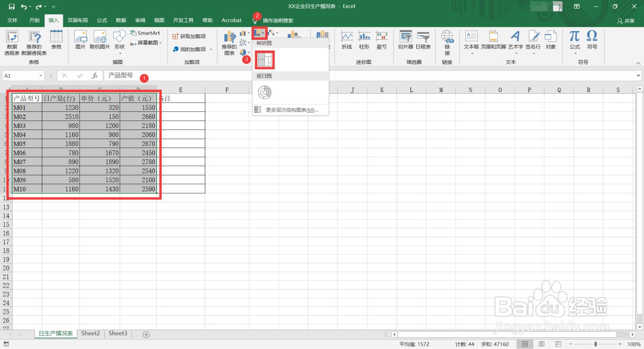644x349 pixels.
Task: Open the column chart dropdown
Action: [245, 33]
